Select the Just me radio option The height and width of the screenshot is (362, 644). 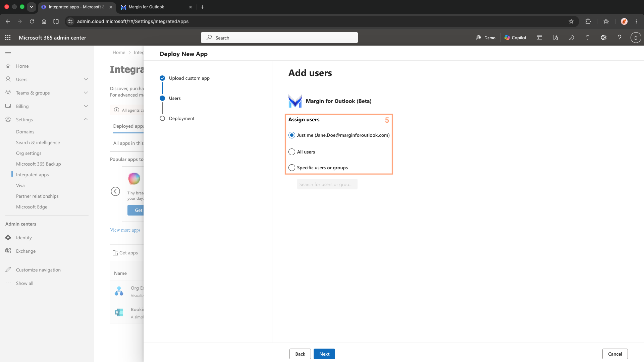click(x=292, y=135)
